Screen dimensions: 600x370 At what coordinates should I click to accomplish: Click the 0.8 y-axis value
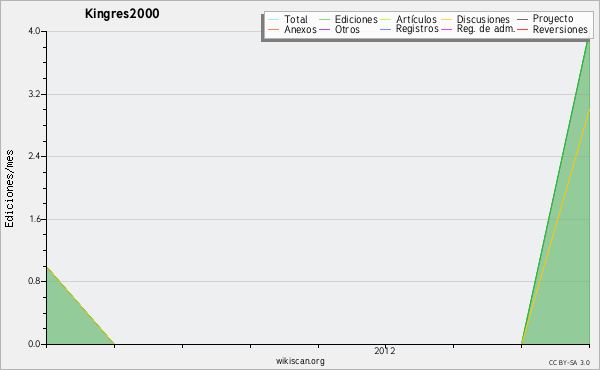pos(34,281)
